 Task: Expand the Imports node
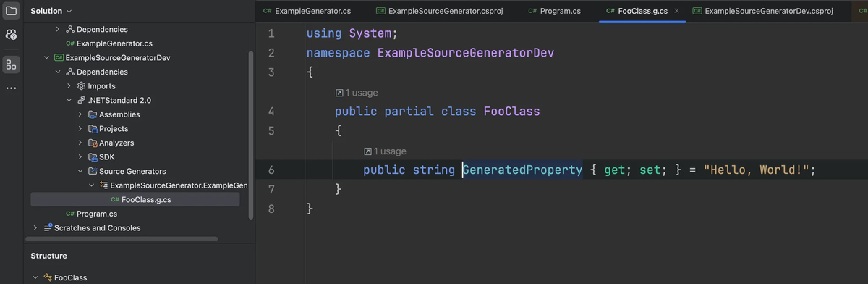(x=69, y=86)
